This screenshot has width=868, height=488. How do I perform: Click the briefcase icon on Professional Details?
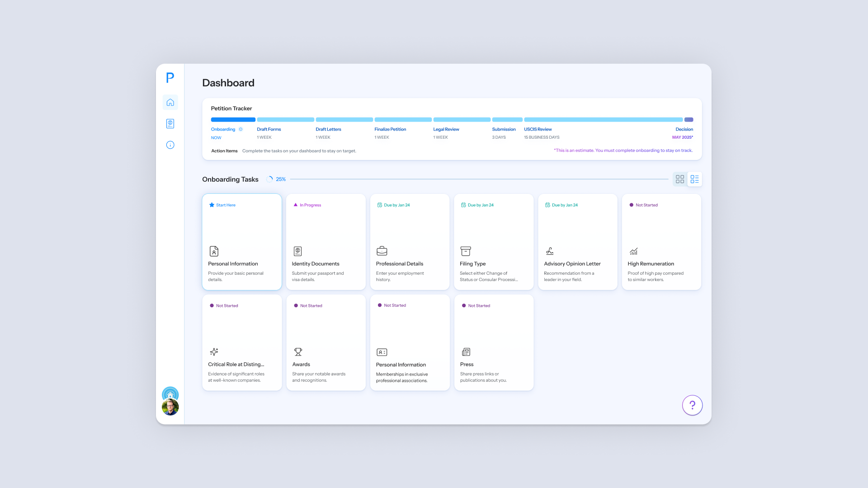[x=382, y=251]
